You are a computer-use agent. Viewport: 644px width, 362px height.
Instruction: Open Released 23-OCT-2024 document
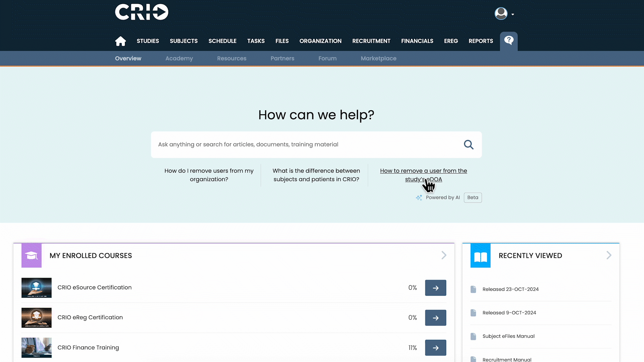point(511,289)
